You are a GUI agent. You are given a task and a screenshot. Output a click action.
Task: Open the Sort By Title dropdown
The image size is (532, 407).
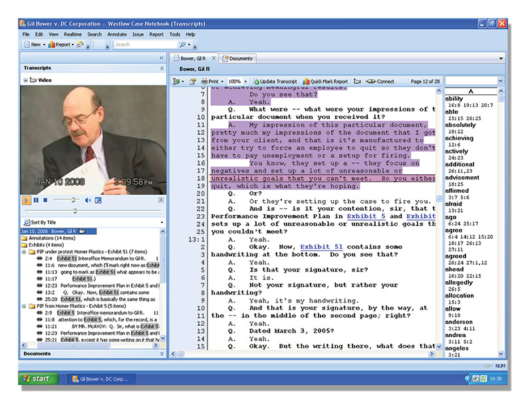point(162,223)
